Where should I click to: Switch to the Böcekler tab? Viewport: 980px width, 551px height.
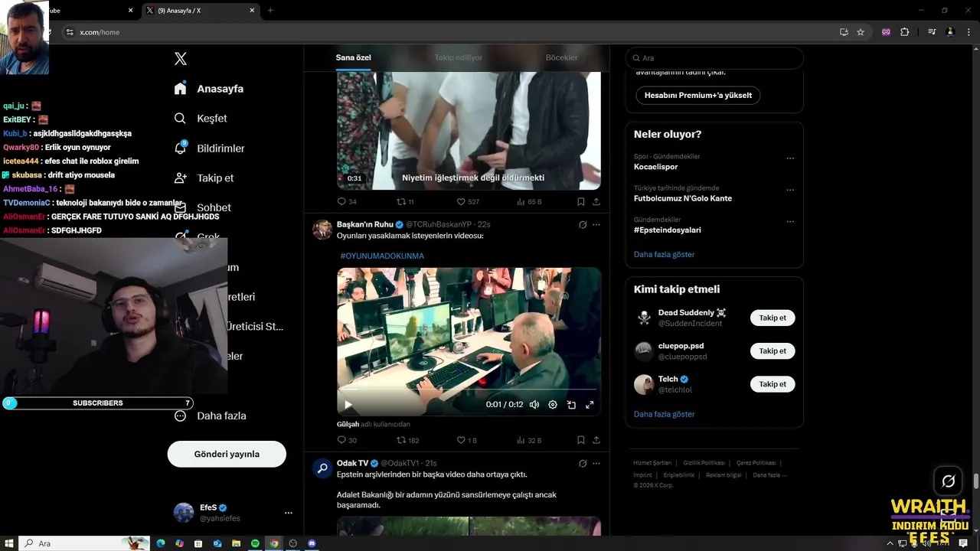click(x=561, y=57)
